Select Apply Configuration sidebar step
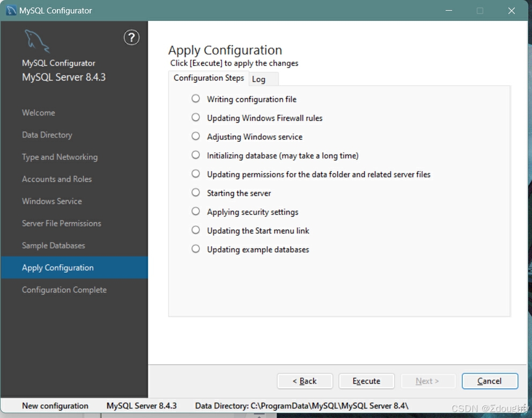 (x=75, y=268)
